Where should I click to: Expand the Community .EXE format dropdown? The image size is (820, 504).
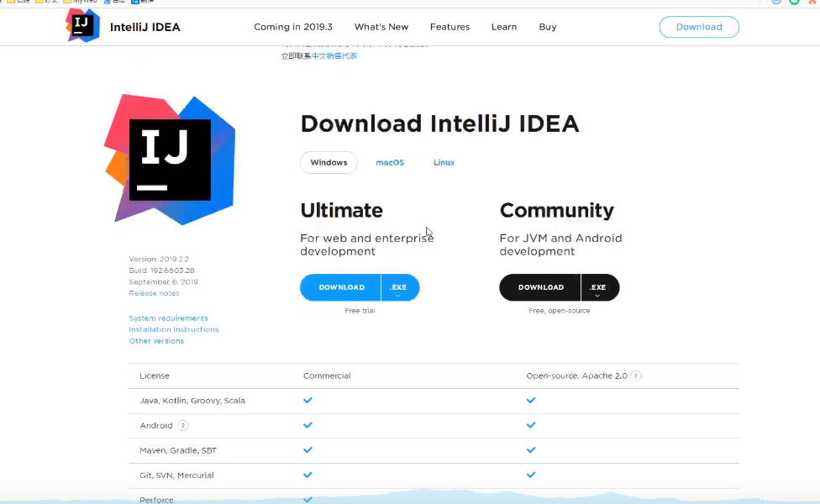point(600,287)
